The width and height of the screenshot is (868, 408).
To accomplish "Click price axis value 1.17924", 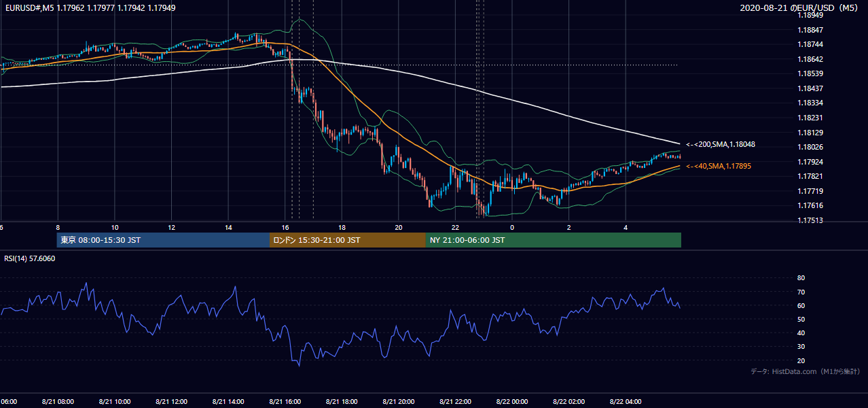I will point(810,162).
